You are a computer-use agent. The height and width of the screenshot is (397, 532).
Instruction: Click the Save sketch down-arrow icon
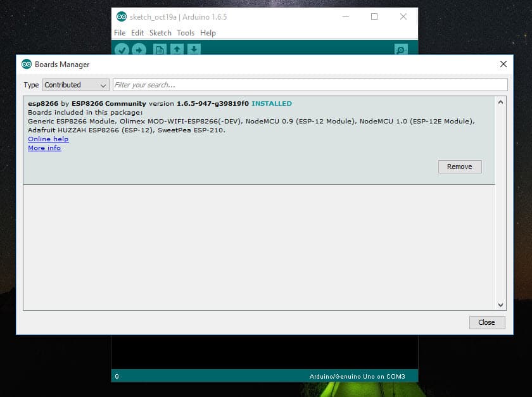coord(194,50)
